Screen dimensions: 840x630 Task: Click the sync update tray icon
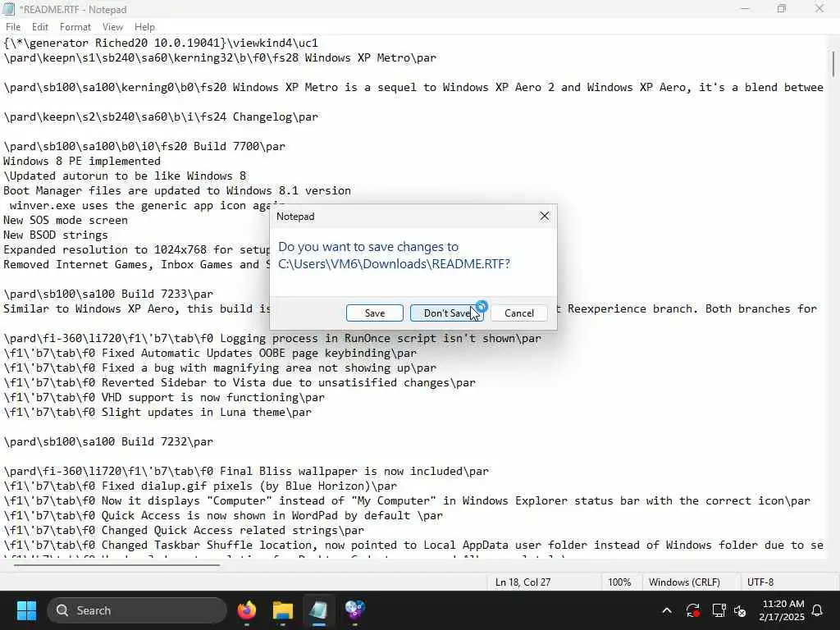click(692, 610)
